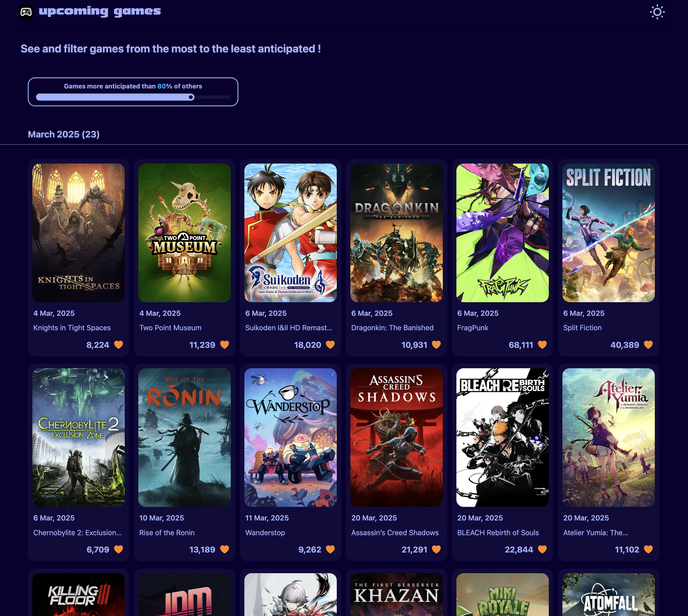This screenshot has width=688, height=616.
Task: Open the Knights in Tight Spaces cover
Action: (x=79, y=233)
